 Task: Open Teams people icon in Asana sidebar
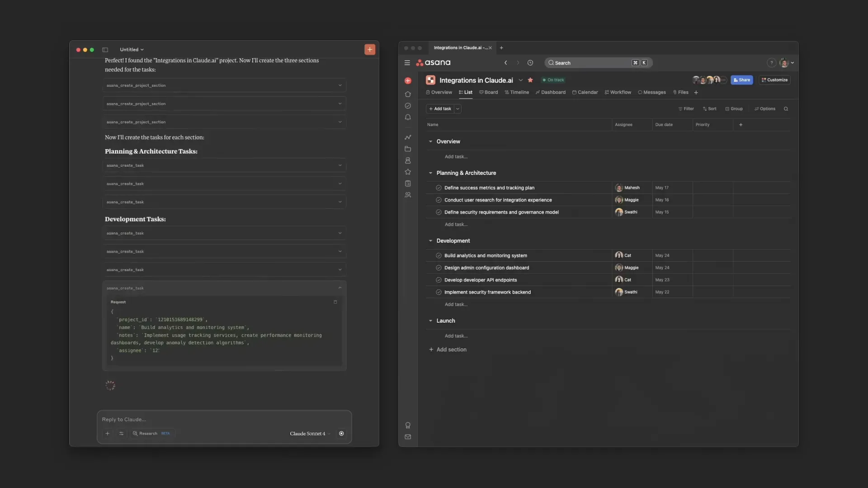click(408, 195)
